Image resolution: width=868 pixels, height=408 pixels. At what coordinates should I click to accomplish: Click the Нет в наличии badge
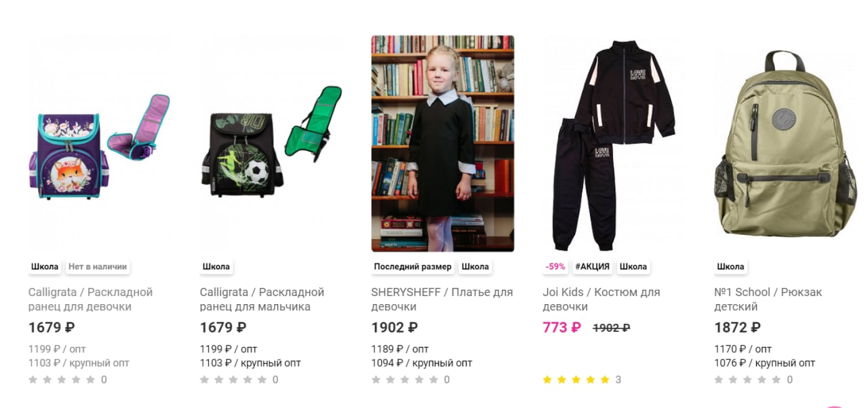[x=98, y=267]
